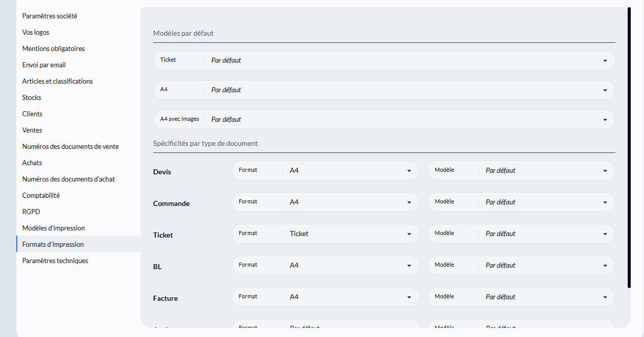Viewport: 644px width, 337px height.
Task: Click the Commande row label
Action: 171,203
